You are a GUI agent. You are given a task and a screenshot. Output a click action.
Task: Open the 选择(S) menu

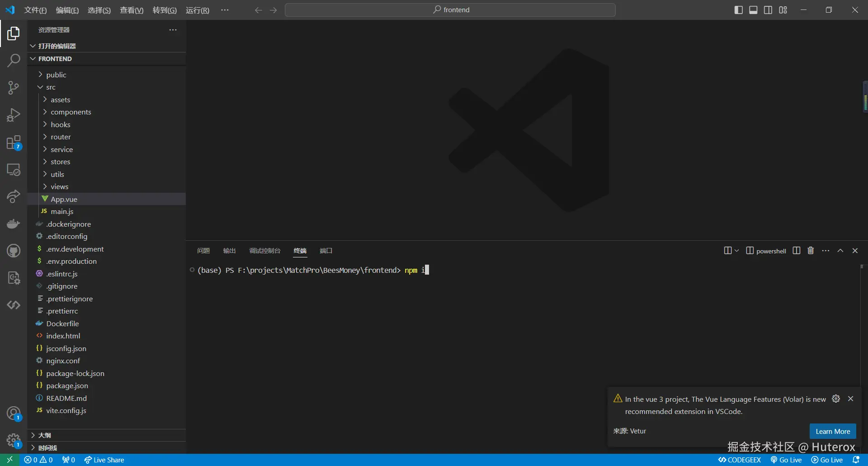99,10
